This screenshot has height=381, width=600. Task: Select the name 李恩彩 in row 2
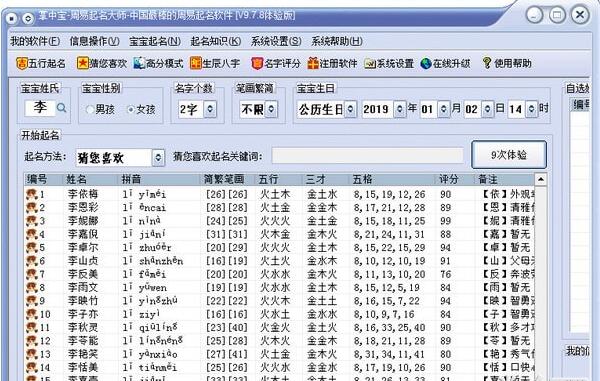coord(83,208)
